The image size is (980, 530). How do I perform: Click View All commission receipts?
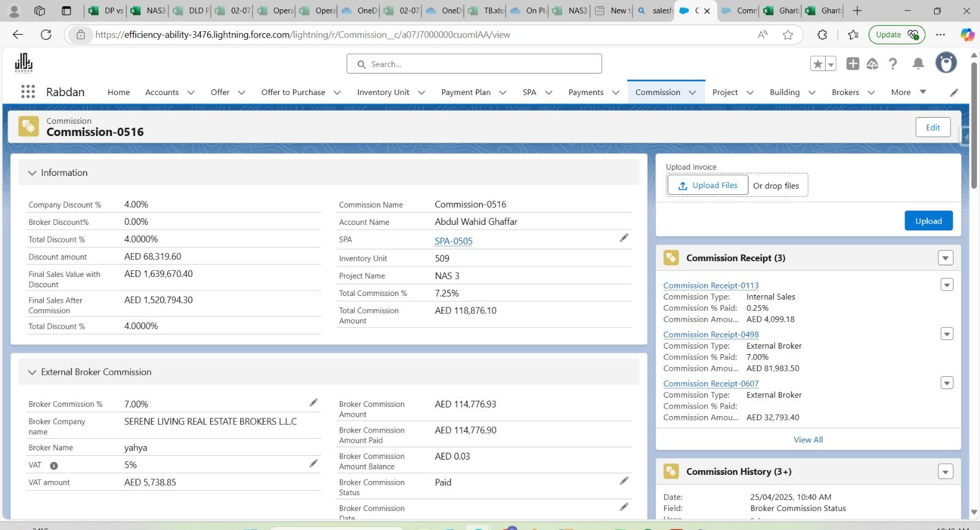pyautogui.click(x=808, y=439)
